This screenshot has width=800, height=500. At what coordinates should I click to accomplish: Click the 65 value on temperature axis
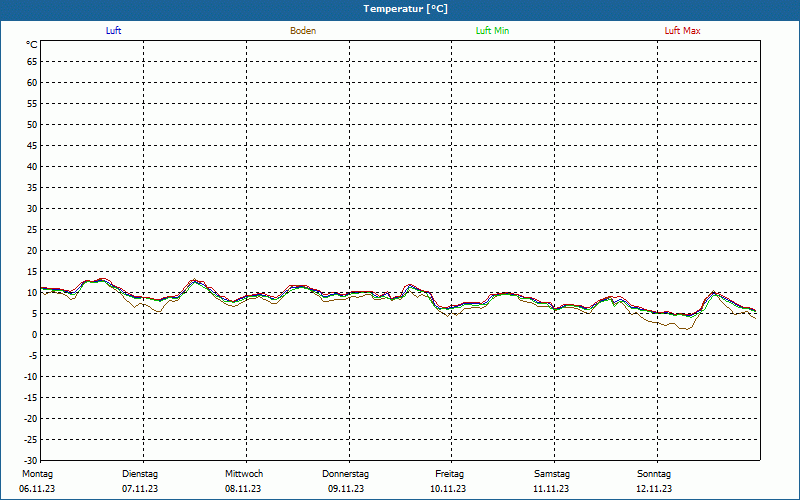tap(32, 62)
